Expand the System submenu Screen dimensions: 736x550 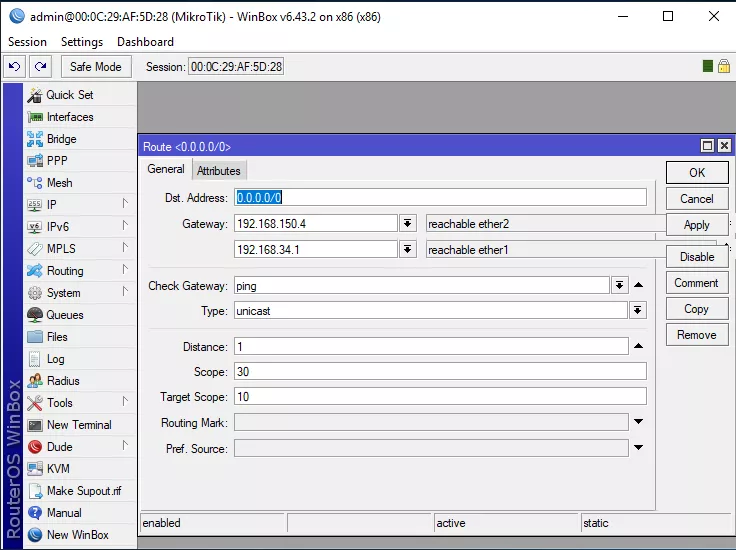80,293
